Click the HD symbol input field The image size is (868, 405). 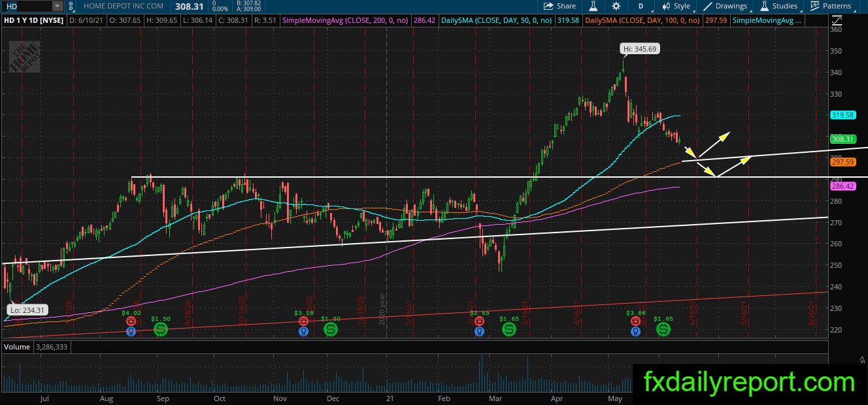(x=26, y=6)
